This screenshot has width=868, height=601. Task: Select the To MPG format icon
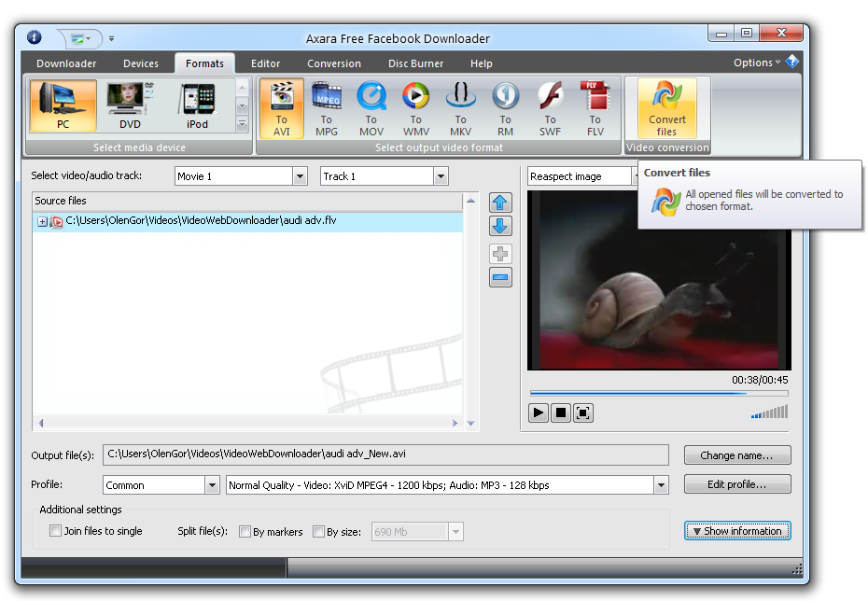326,108
